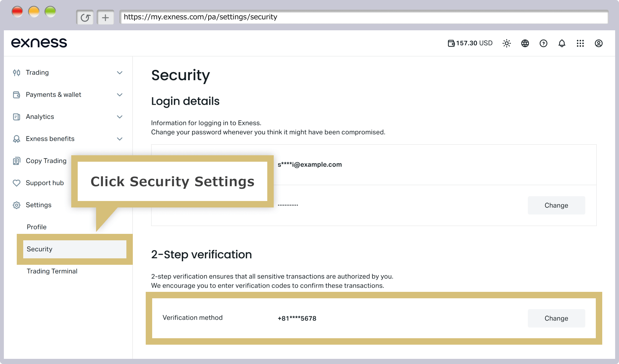
Task: Click Change button for verification method
Action: 556,318
